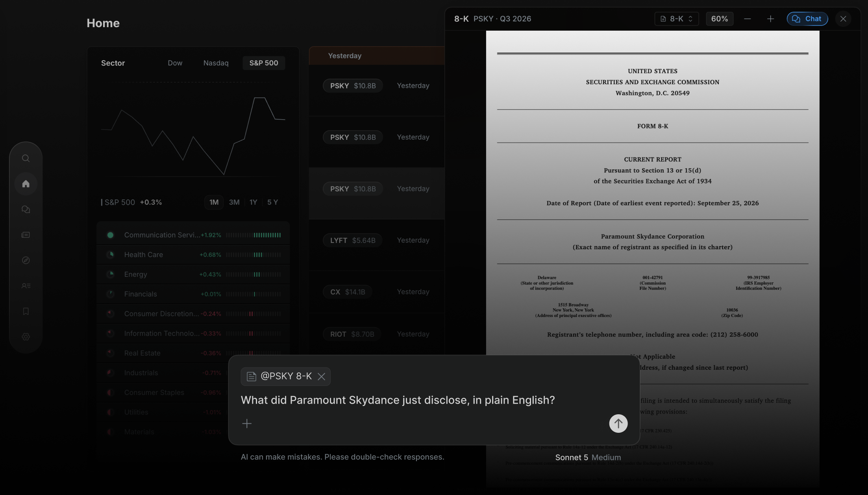868x495 pixels.
Task: Select the 3M chart range
Action: 234,202
